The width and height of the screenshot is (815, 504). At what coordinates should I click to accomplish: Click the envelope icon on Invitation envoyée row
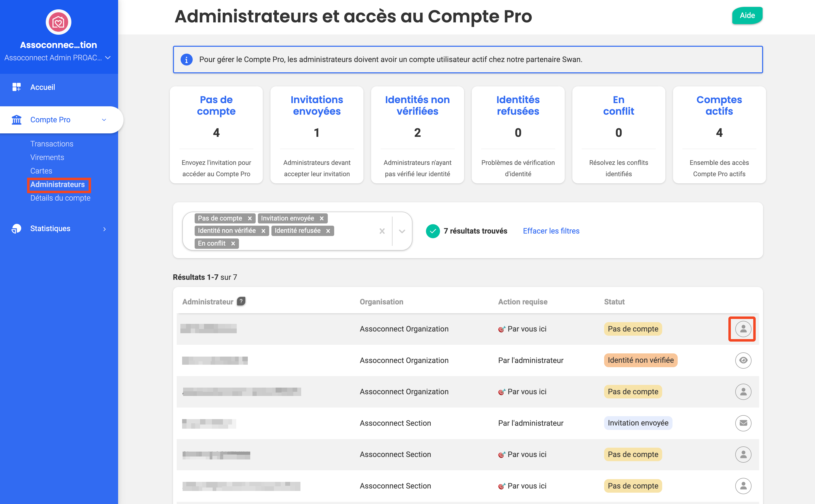(743, 423)
